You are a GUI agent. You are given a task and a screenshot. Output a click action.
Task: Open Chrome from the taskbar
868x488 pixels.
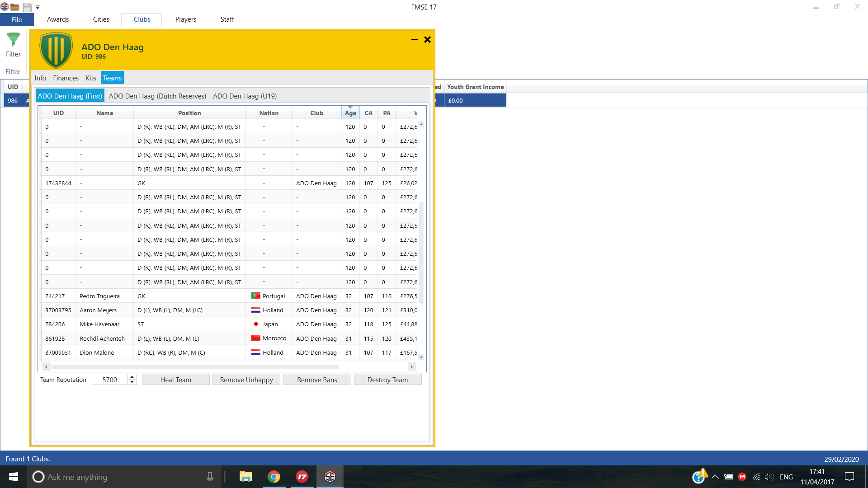click(274, 477)
